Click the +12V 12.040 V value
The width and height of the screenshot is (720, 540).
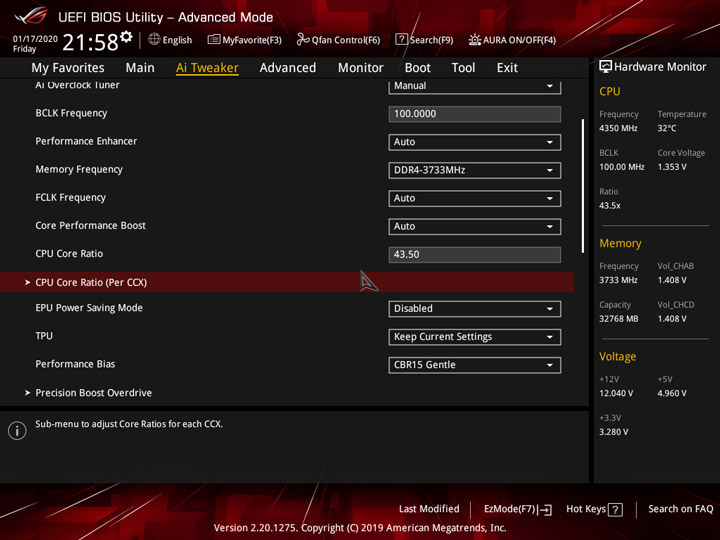[616, 394]
